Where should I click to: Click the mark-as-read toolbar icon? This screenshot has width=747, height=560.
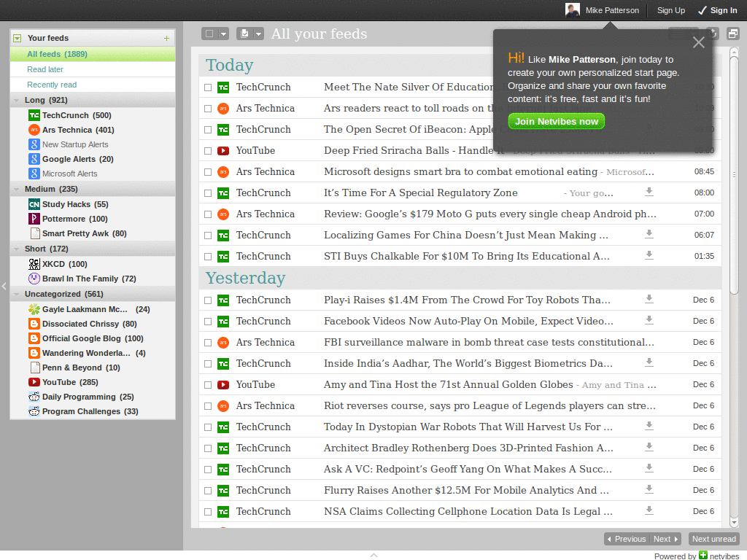pos(244,34)
